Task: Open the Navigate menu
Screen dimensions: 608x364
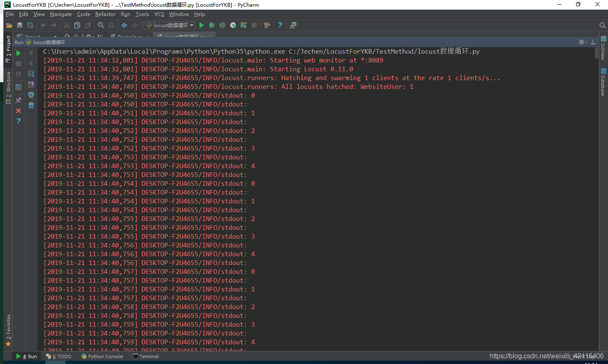Action: [61, 14]
